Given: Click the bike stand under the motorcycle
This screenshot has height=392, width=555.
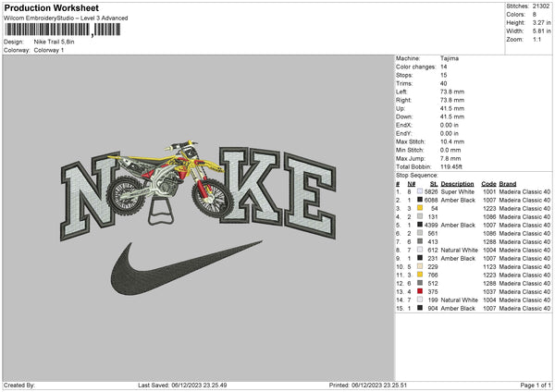Looking at the screenshot, I should click(161, 212).
